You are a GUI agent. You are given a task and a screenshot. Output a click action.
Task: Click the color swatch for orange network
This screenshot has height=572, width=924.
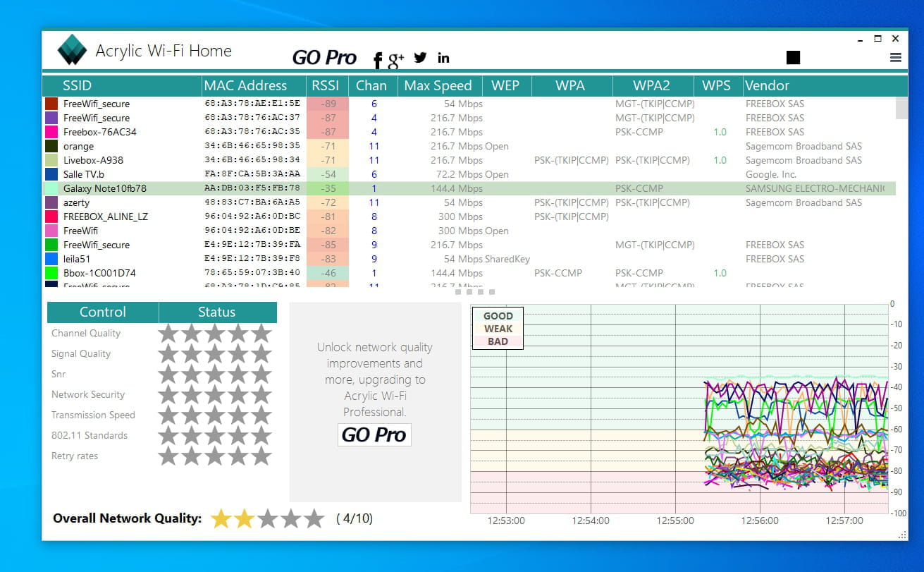coord(51,146)
